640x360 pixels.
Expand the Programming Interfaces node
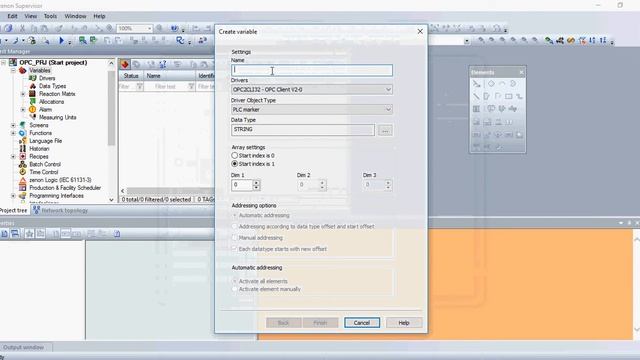pyautogui.click(x=13, y=196)
